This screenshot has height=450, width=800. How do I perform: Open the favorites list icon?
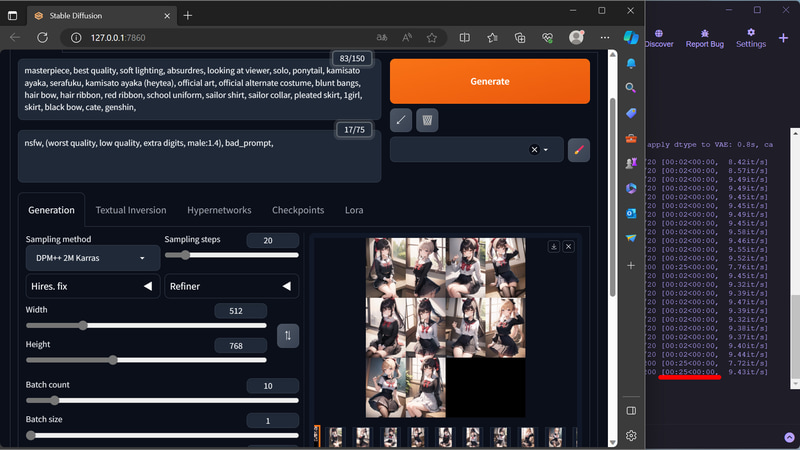492,38
